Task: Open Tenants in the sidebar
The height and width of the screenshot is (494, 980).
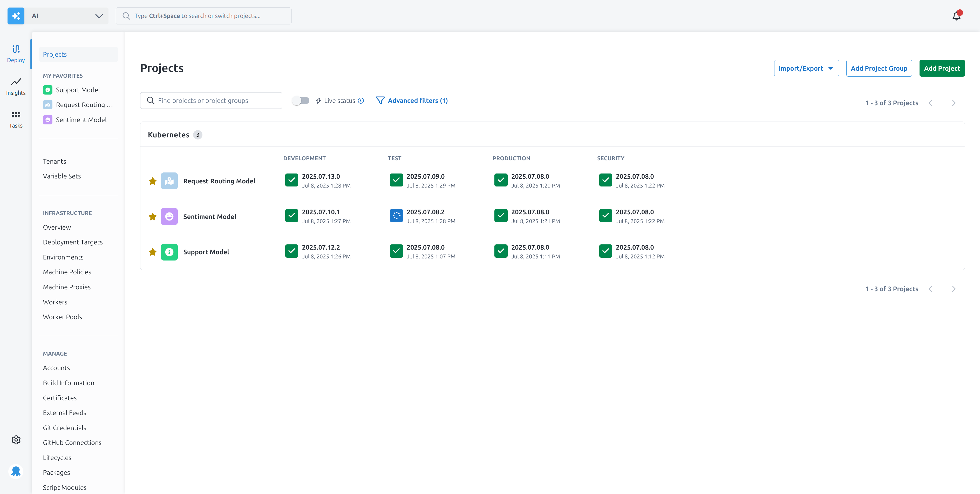Action: coord(55,161)
